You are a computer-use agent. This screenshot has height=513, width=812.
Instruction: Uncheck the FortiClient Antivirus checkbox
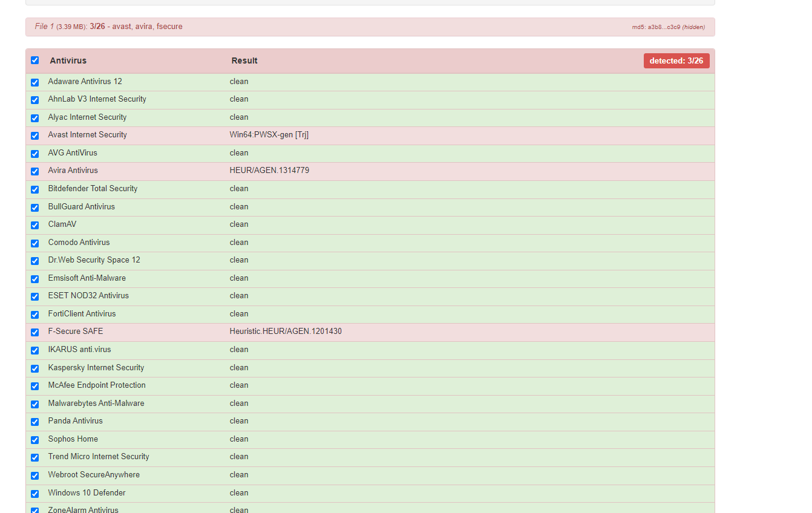[x=34, y=315]
